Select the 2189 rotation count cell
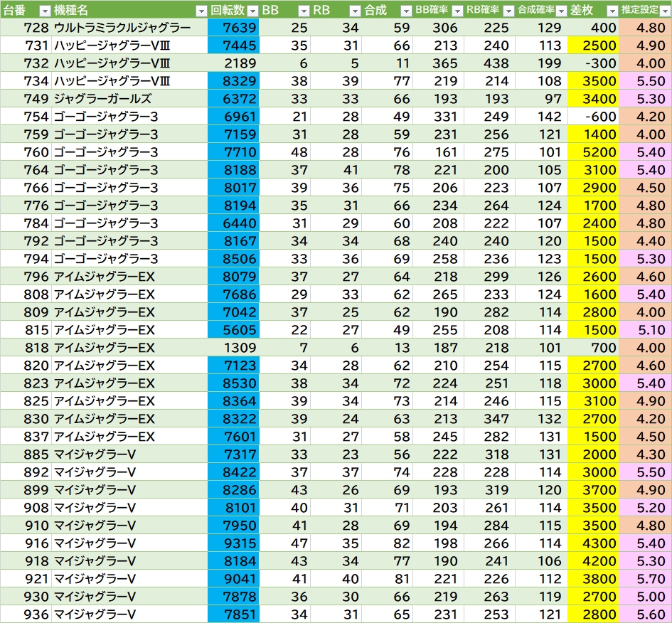672x623 pixels. point(233,63)
